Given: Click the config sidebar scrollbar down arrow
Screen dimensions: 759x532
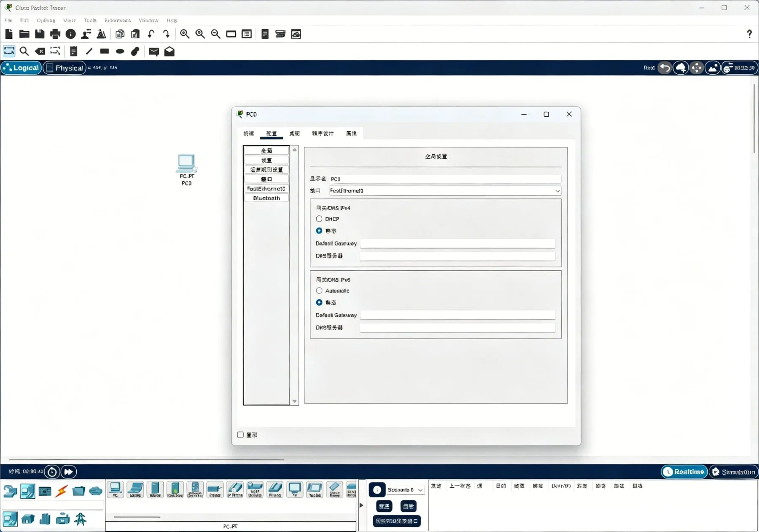Looking at the screenshot, I should 294,401.
